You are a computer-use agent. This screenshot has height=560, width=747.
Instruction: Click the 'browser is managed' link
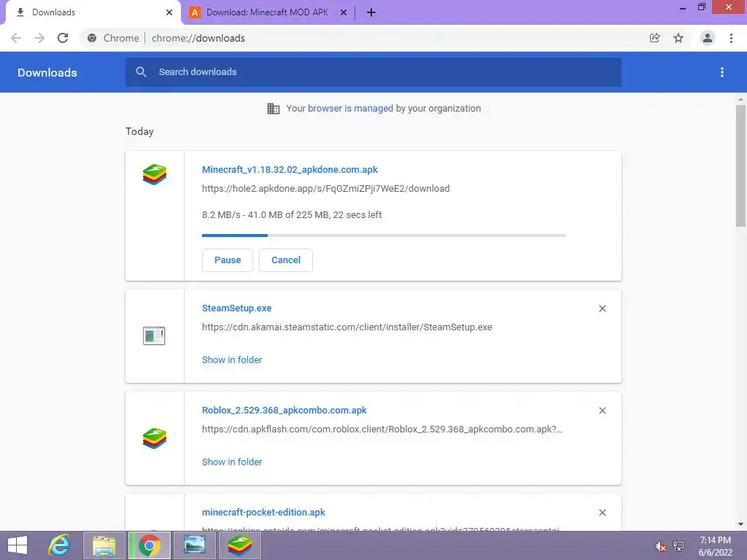coord(350,109)
